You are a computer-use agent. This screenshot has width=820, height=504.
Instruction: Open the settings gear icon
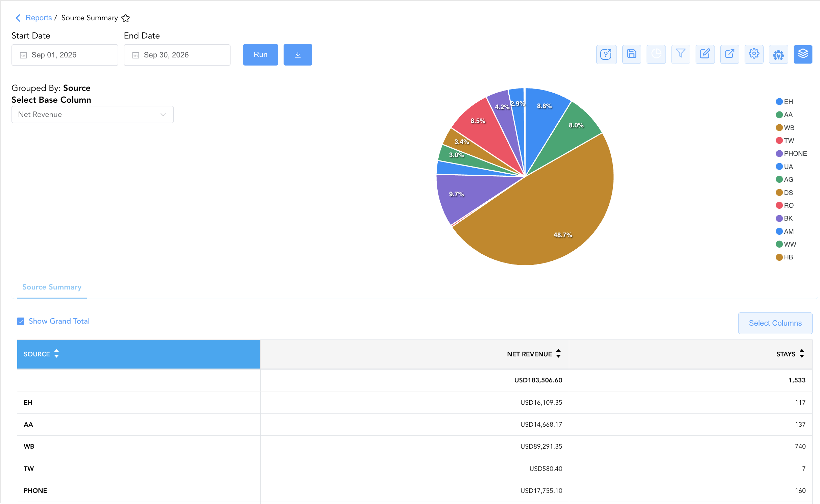tap(754, 54)
